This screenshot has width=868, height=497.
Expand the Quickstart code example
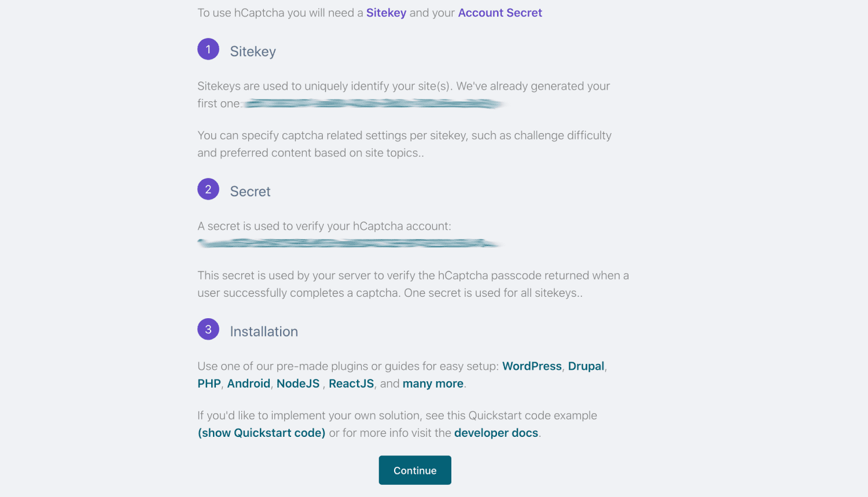pos(262,433)
